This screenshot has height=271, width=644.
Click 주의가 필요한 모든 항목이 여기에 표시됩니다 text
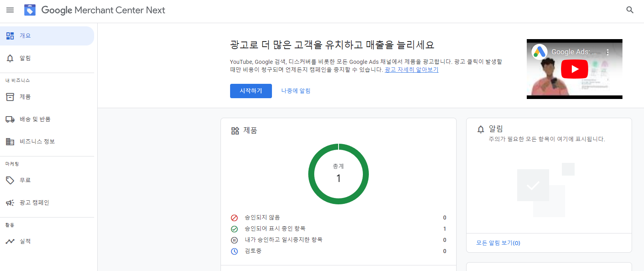(x=547, y=139)
